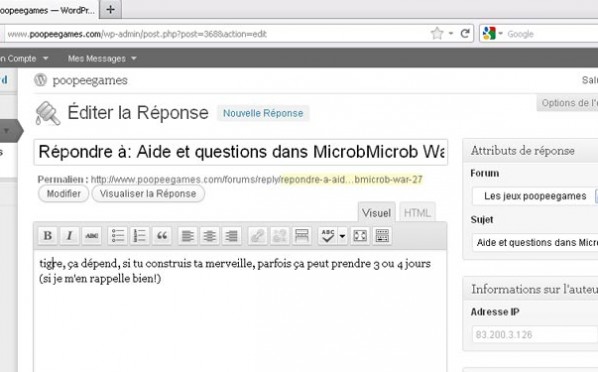Reload the page with the refresh icon
The height and width of the screenshot is (372, 598).
click(x=465, y=34)
